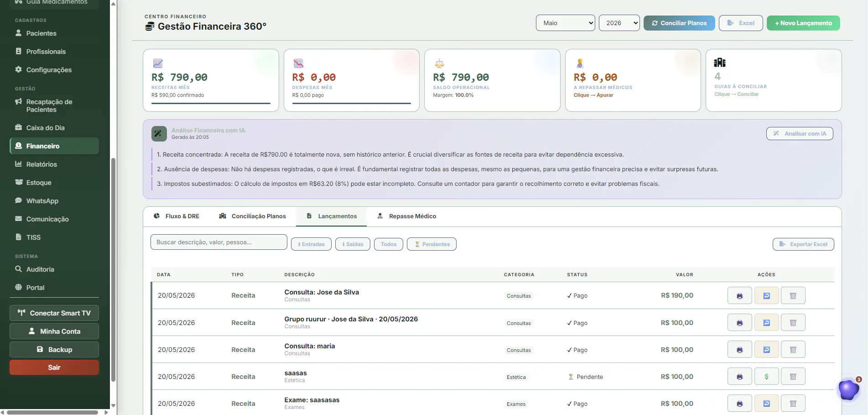Create a Novo Lançamento

pyautogui.click(x=803, y=23)
